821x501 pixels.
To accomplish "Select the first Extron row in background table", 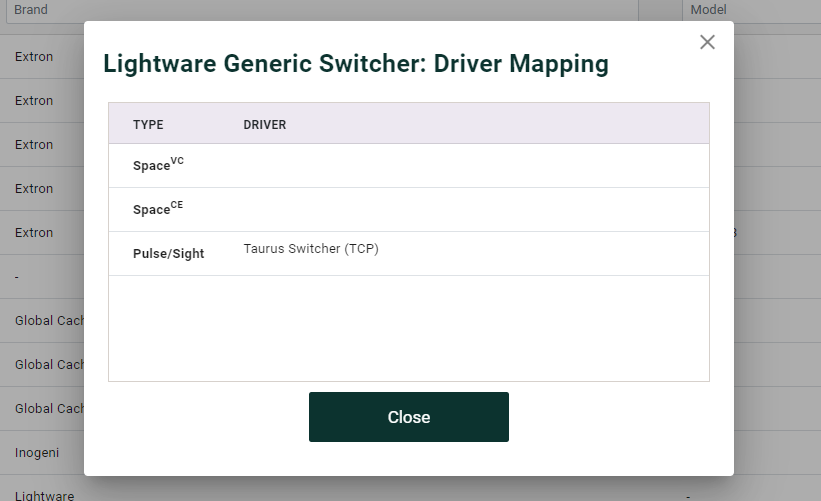I will click(34, 57).
